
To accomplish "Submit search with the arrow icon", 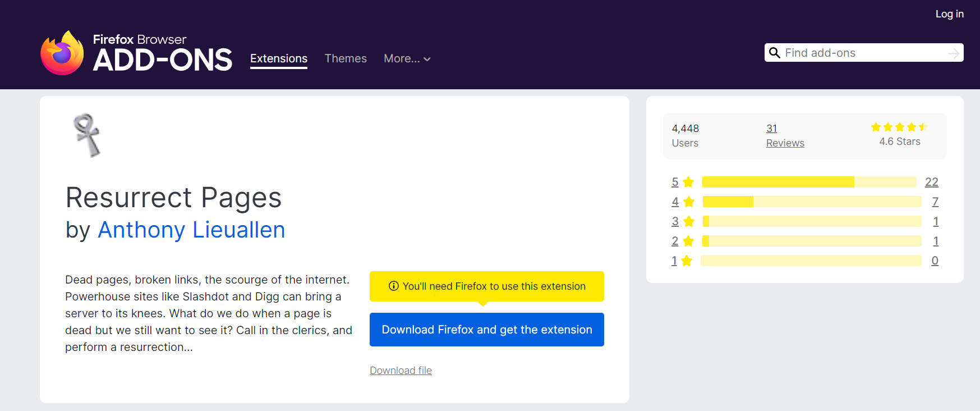I will click(x=954, y=53).
